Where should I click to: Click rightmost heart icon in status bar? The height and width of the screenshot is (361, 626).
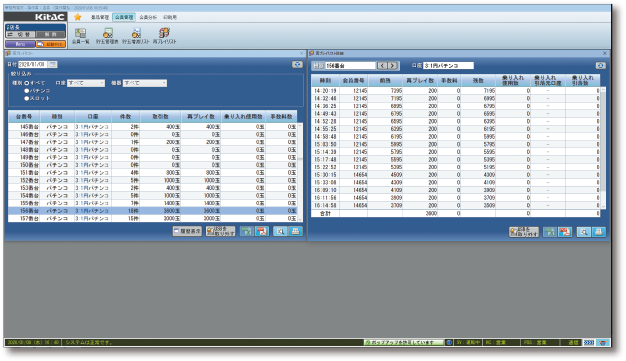point(603,343)
